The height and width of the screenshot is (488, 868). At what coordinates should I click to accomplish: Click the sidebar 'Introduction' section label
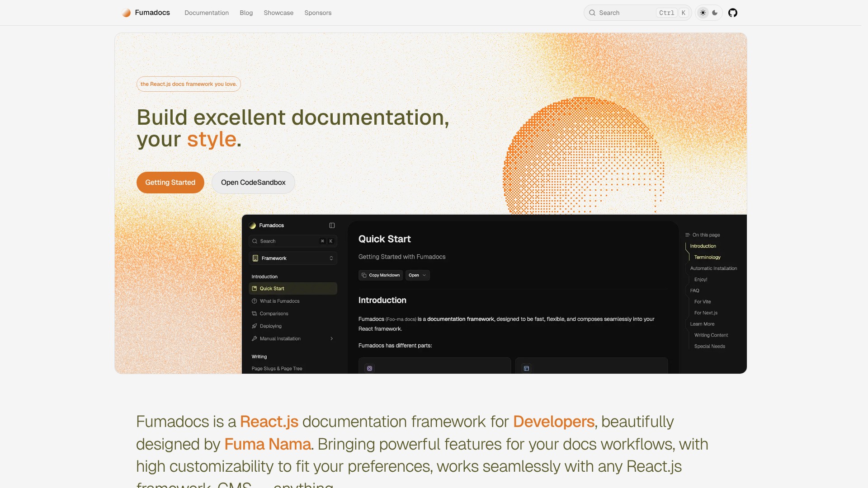[x=264, y=277]
